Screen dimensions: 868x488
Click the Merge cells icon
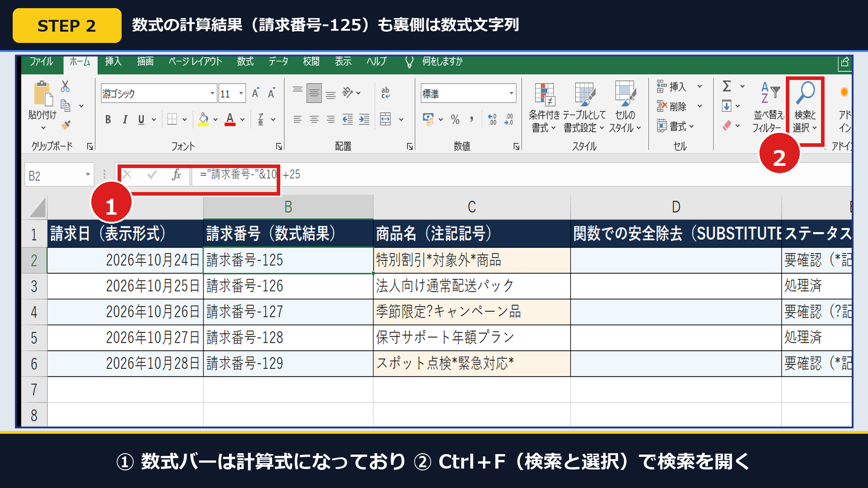pos(385,119)
